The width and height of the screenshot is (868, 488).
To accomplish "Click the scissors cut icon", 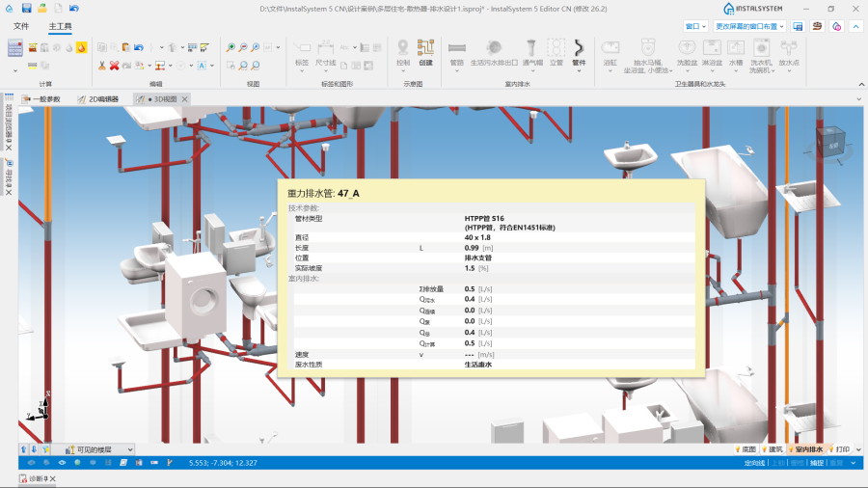I will point(102,66).
